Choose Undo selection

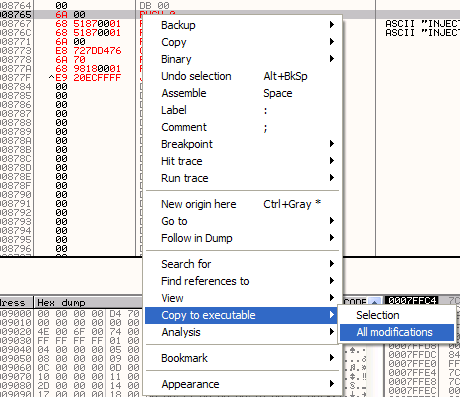242,76
